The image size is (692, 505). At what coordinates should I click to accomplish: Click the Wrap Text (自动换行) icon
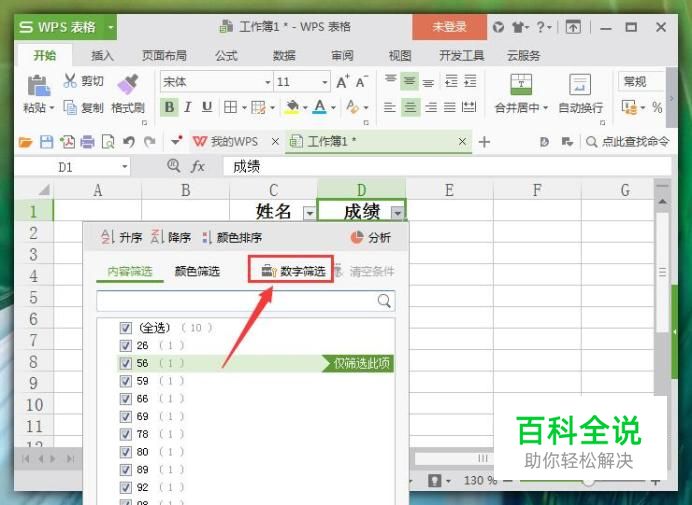pyautogui.click(x=580, y=84)
